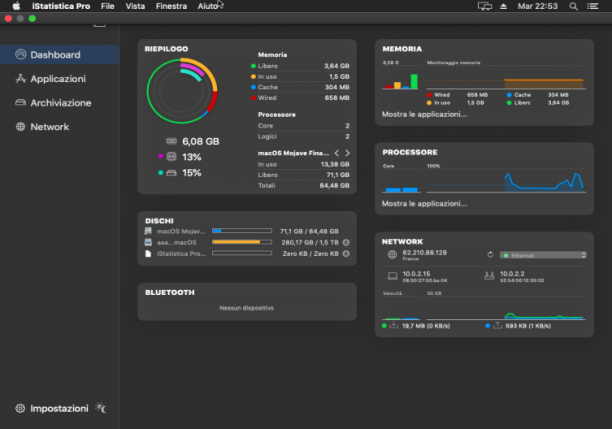
Task: Click the eject icon in menu bar
Action: pyautogui.click(x=503, y=6)
